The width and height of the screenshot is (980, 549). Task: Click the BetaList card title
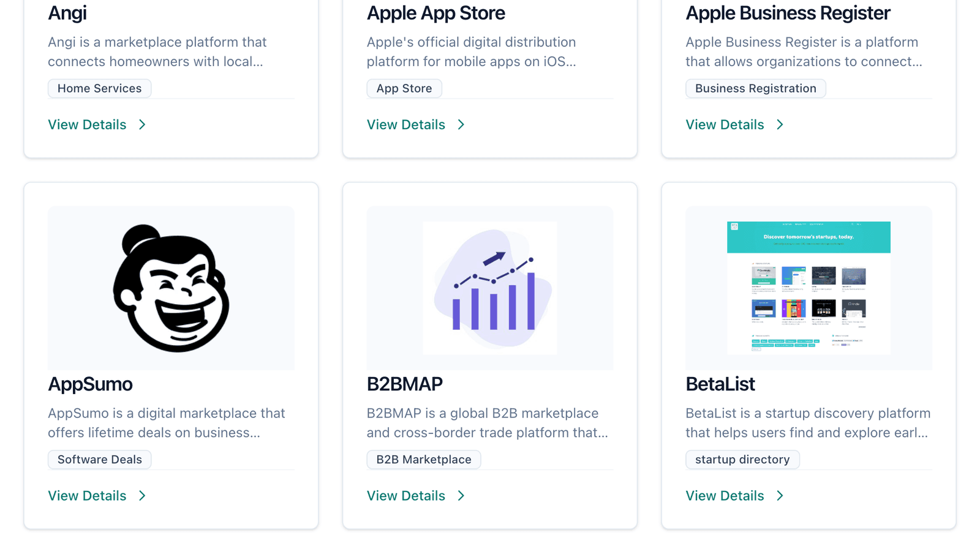tap(720, 384)
